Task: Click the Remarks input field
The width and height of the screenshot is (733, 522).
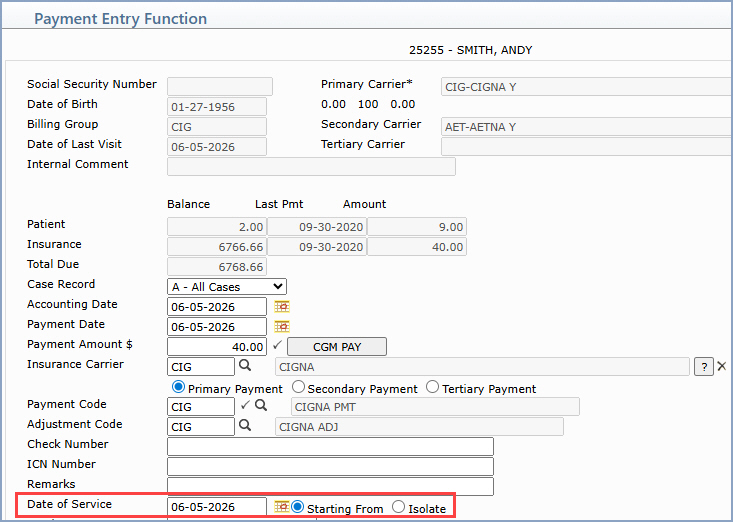Action: tap(331, 486)
